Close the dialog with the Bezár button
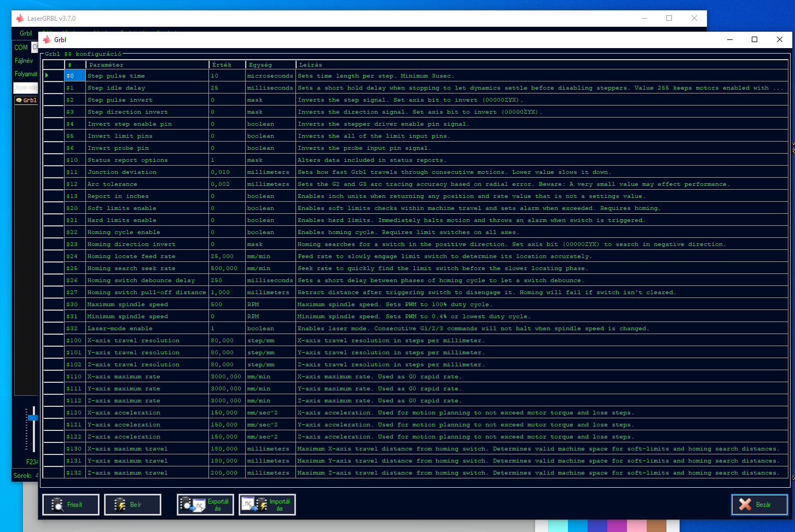 coord(759,505)
